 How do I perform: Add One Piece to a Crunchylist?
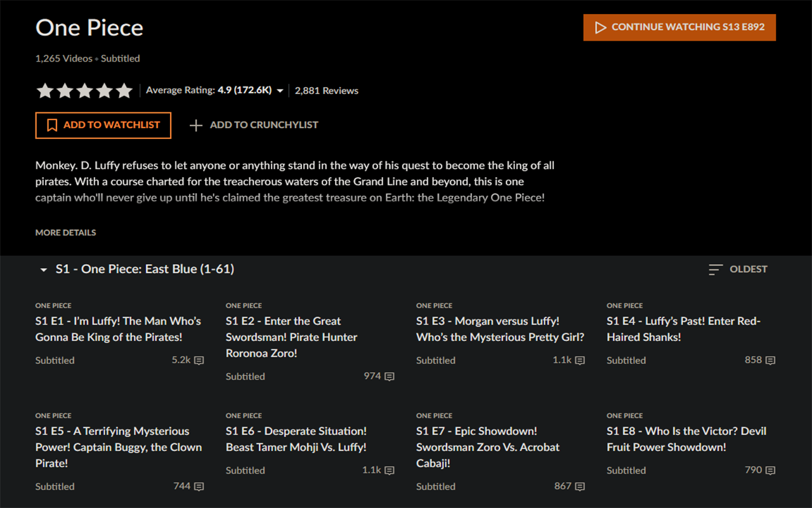coord(254,125)
